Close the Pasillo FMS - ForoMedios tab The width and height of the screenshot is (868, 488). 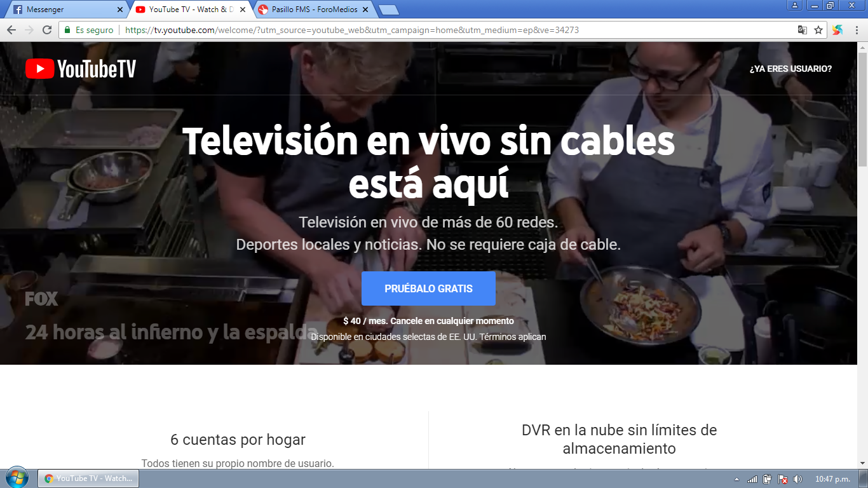click(x=365, y=10)
